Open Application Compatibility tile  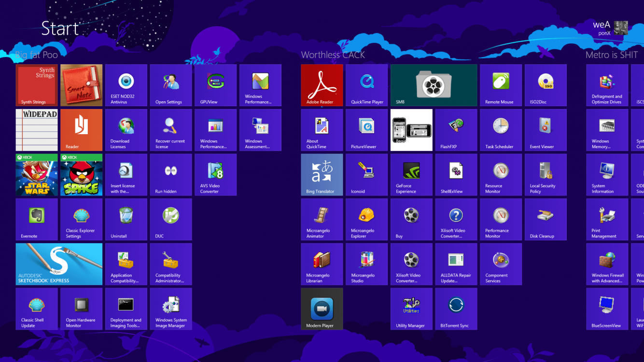pos(126,264)
